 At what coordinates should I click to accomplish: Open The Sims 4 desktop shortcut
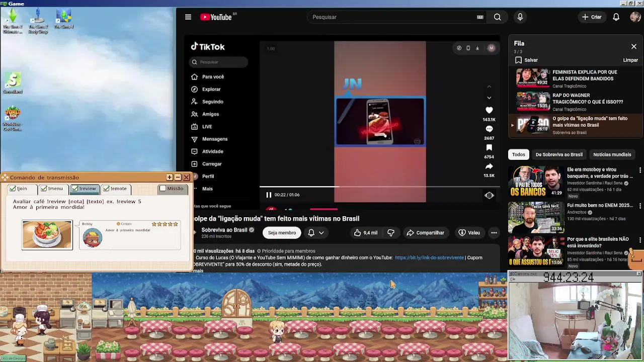pyautogui.click(x=64, y=19)
